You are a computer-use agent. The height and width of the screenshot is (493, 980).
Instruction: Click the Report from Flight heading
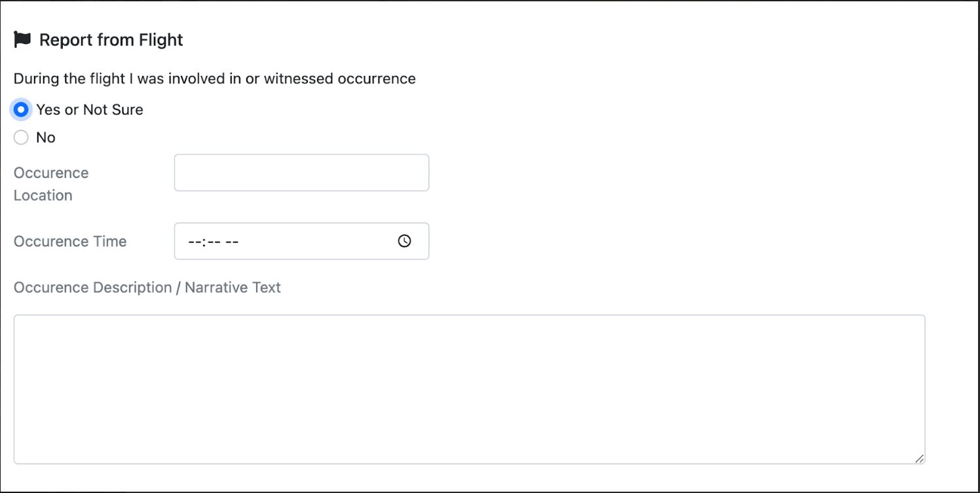coord(111,39)
